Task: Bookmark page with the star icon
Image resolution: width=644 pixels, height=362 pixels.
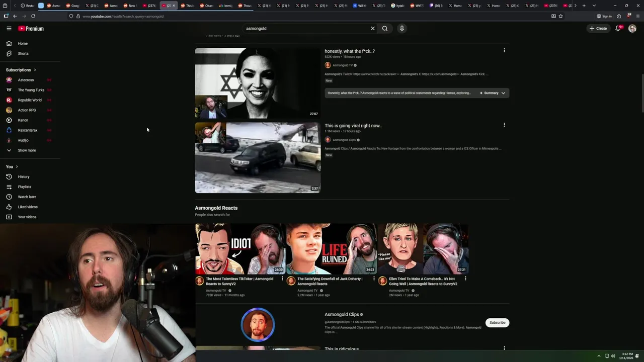Action: click(x=560, y=16)
